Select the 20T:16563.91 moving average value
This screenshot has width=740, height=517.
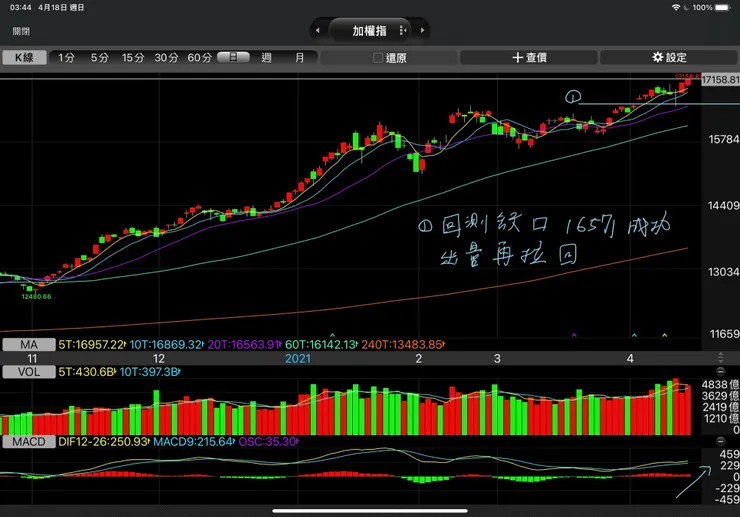click(x=244, y=345)
